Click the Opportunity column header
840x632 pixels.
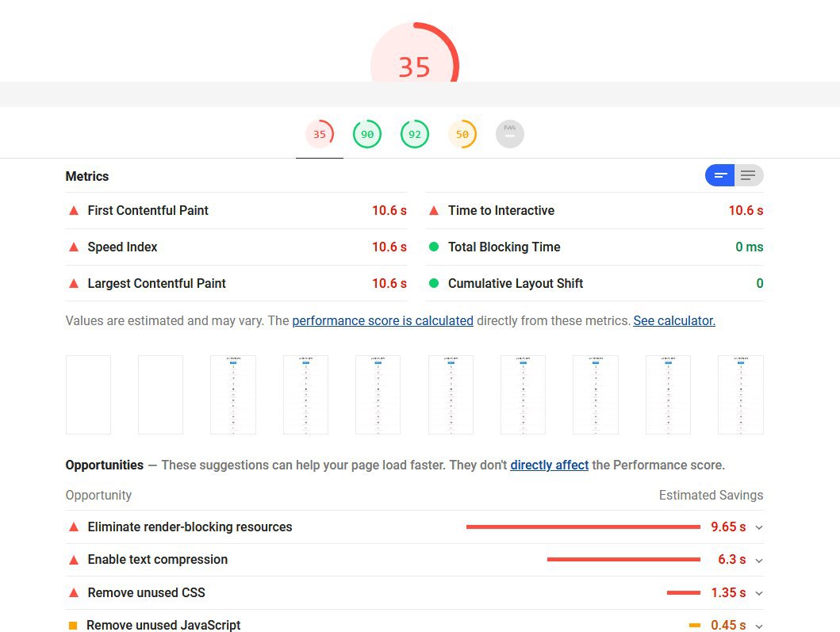[98, 496]
